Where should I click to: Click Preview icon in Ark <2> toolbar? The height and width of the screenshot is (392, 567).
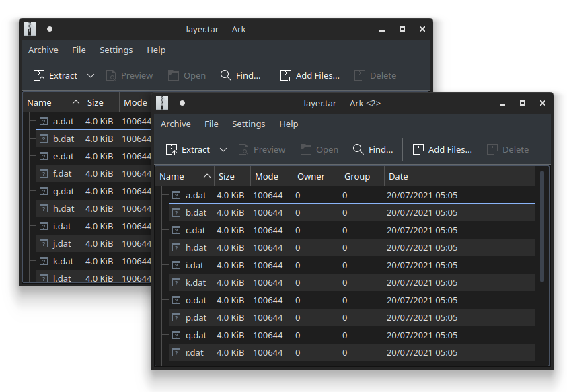pos(243,149)
